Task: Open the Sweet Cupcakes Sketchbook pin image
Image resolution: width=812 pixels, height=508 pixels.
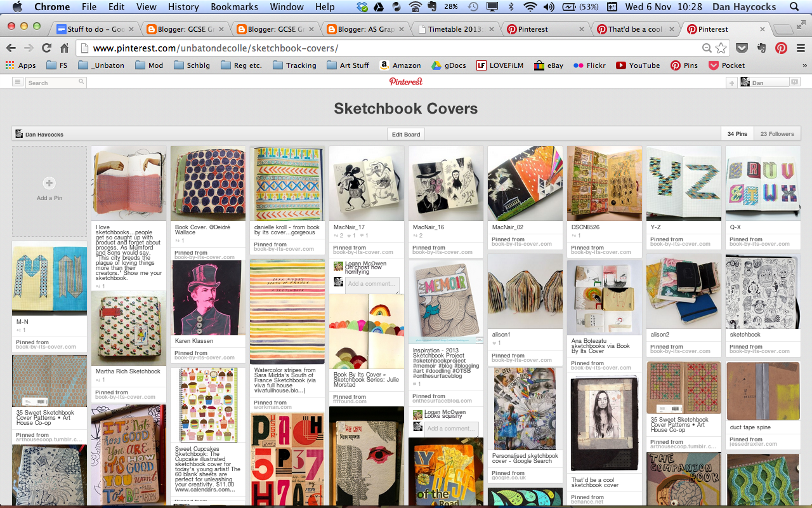Action: [208, 405]
